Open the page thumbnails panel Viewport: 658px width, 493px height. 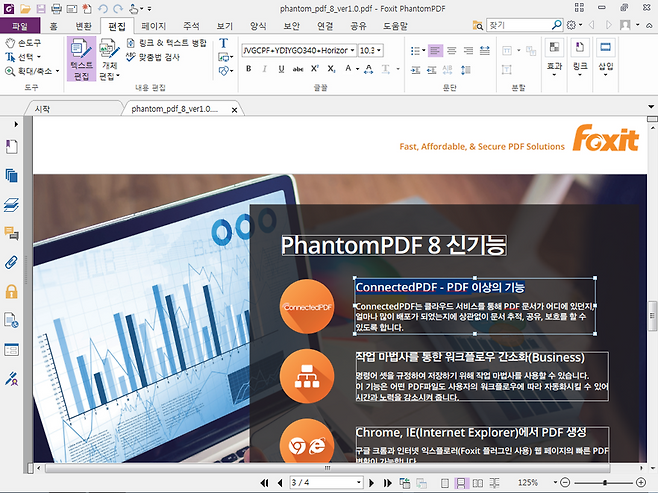pyautogui.click(x=11, y=175)
